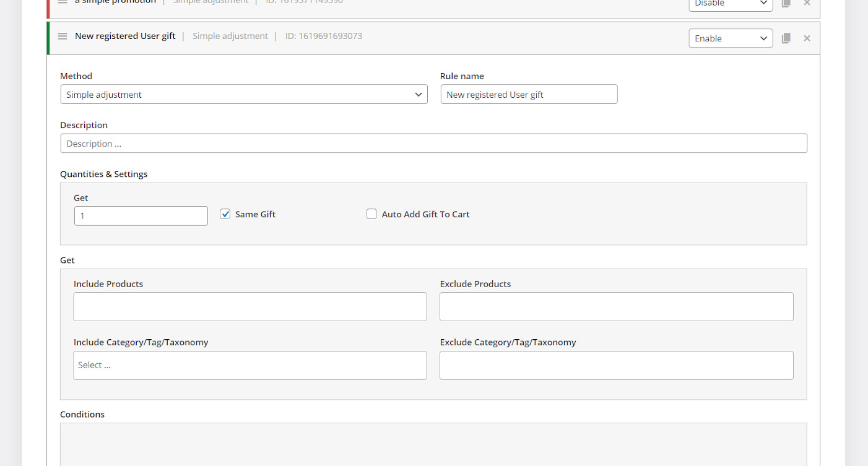Uncheck the Same Gift checkbox
The width and height of the screenshot is (868, 466).
(x=225, y=214)
